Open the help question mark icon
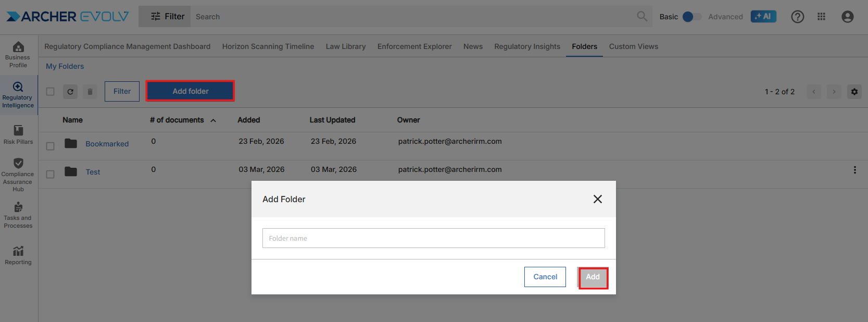This screenshot has height=322, width=868. 797,17
